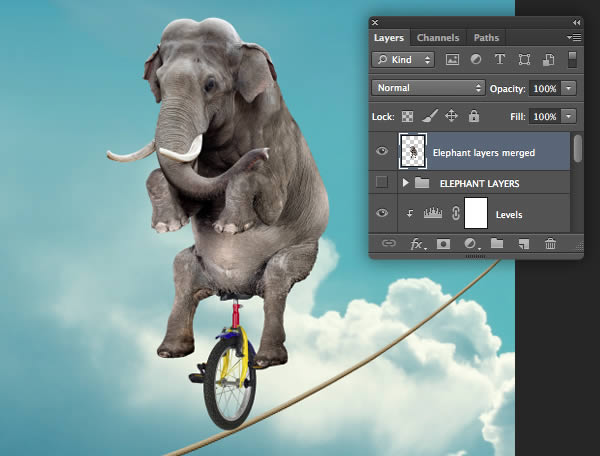Click the Opacity 100% field
Image resolution: width=600 pixels, height=456 pixels.
click(x=545, y=88)
